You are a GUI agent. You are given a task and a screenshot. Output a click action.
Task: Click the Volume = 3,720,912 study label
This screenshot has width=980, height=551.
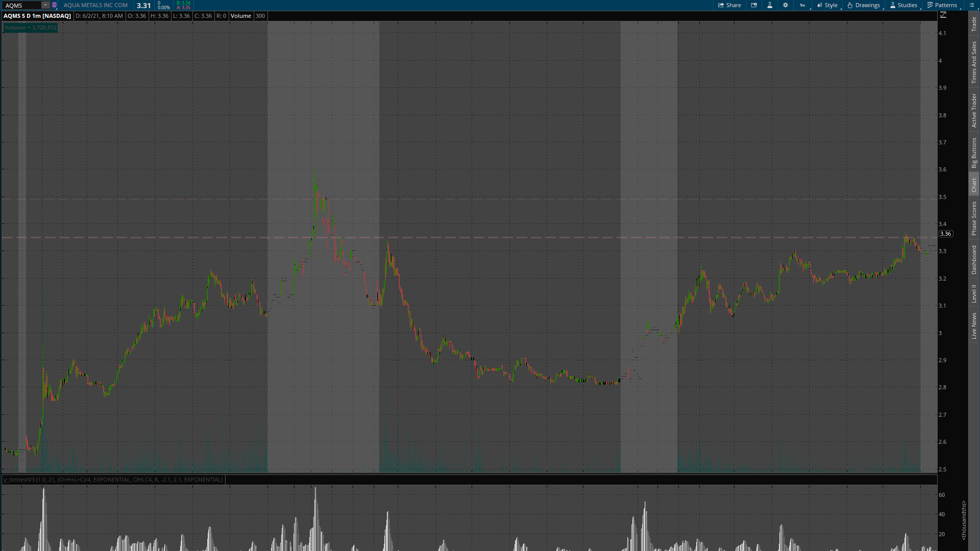(x=30, y=28)
